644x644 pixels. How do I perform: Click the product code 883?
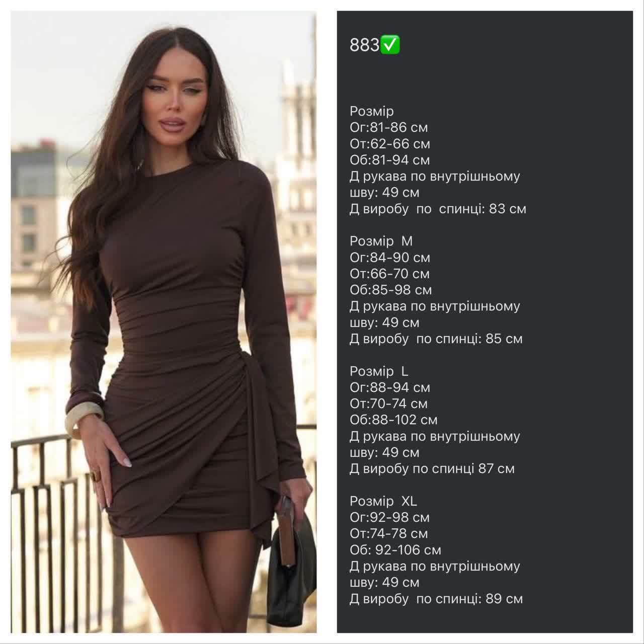(x=365, y=45)
